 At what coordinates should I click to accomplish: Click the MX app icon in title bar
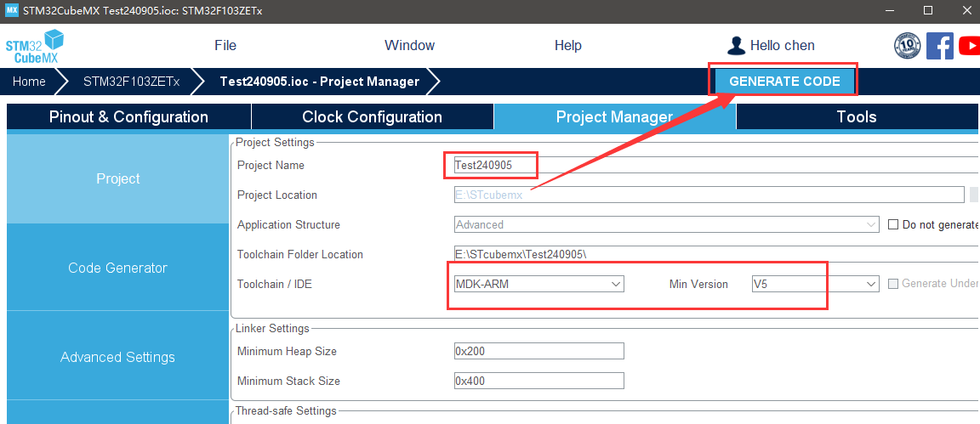coord(11,10)
